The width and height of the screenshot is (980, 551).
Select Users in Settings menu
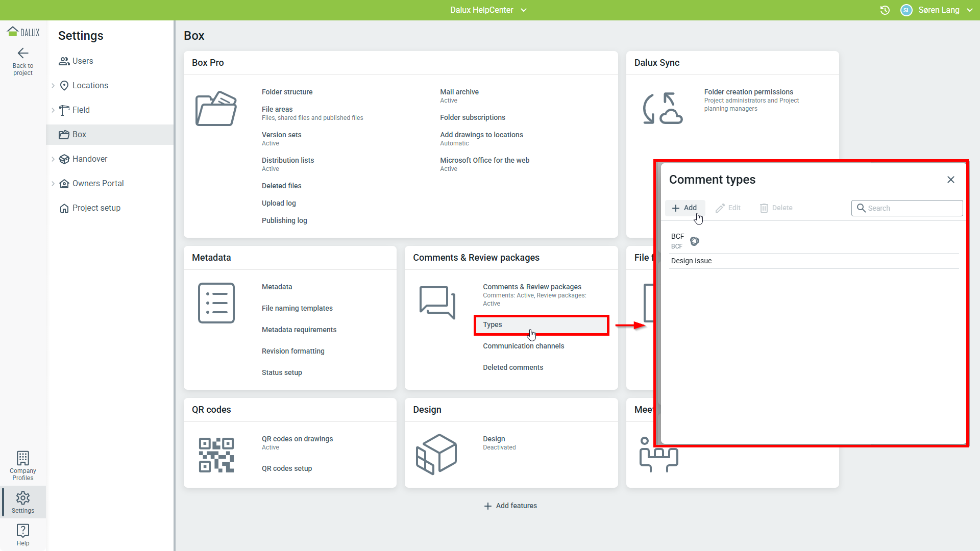click(83, 61)
